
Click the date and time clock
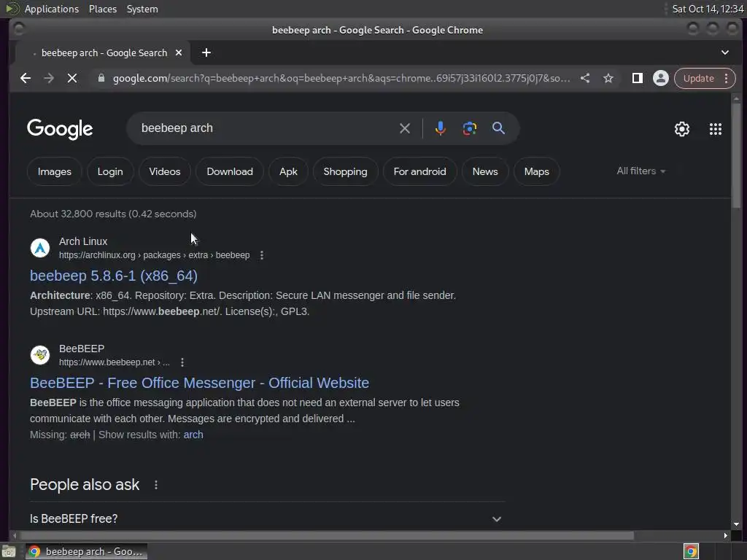pos(708,9)
